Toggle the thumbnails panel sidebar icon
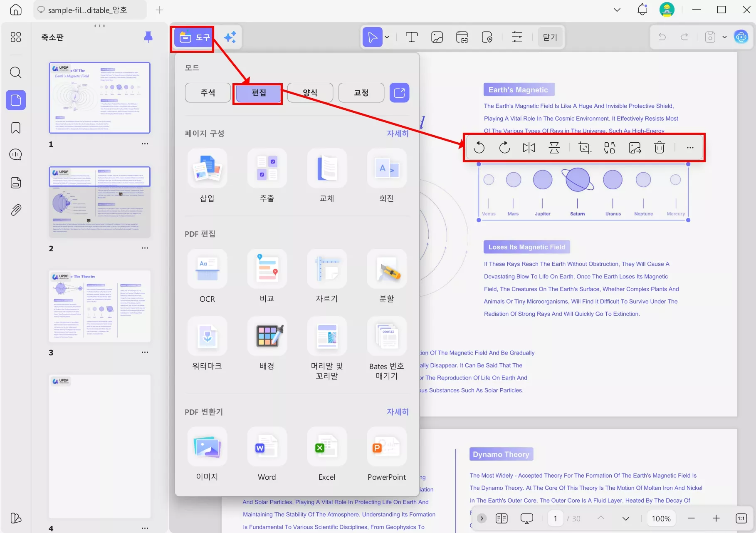The height and width of the screenshot is (533, 756). 16,100
